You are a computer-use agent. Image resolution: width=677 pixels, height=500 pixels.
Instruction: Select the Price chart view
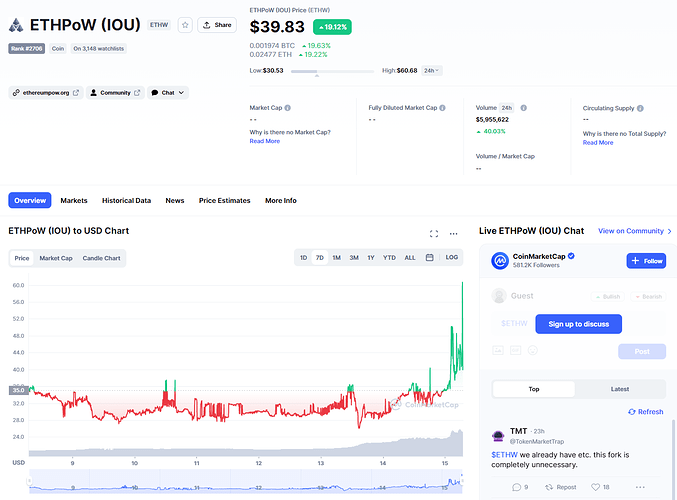[22, 258]
